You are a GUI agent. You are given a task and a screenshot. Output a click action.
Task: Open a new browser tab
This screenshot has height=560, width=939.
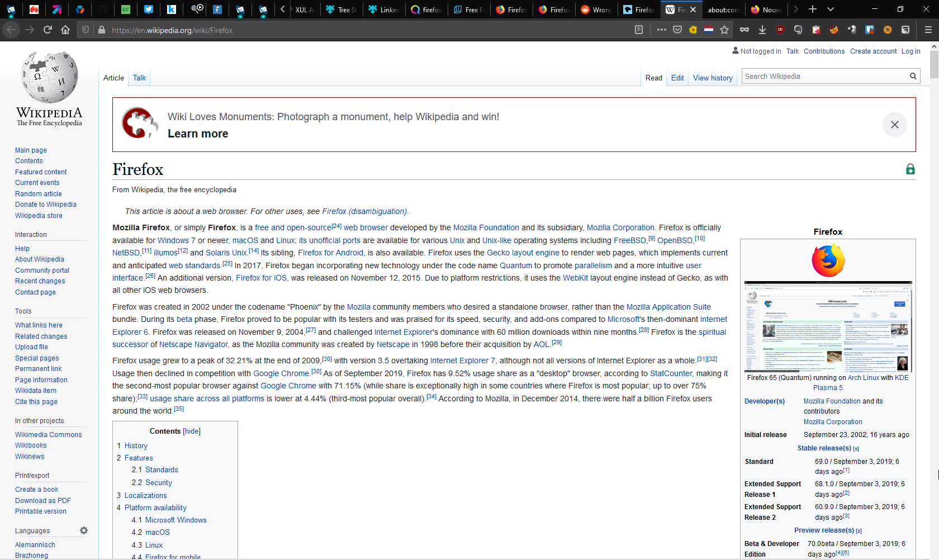pyautogui.click(x=813, y=9)
